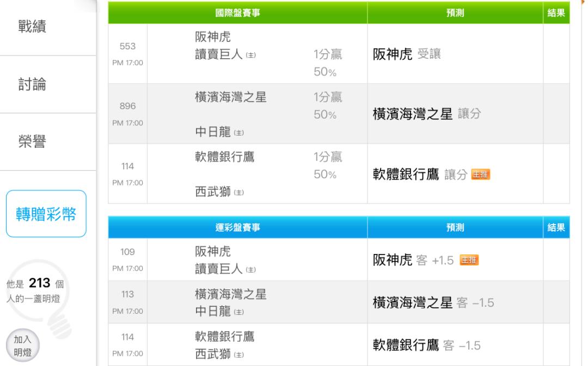Screen dimensions: 588x366
Task: Click away team 阪神虎 in game 109
Action: pos(213,251)
